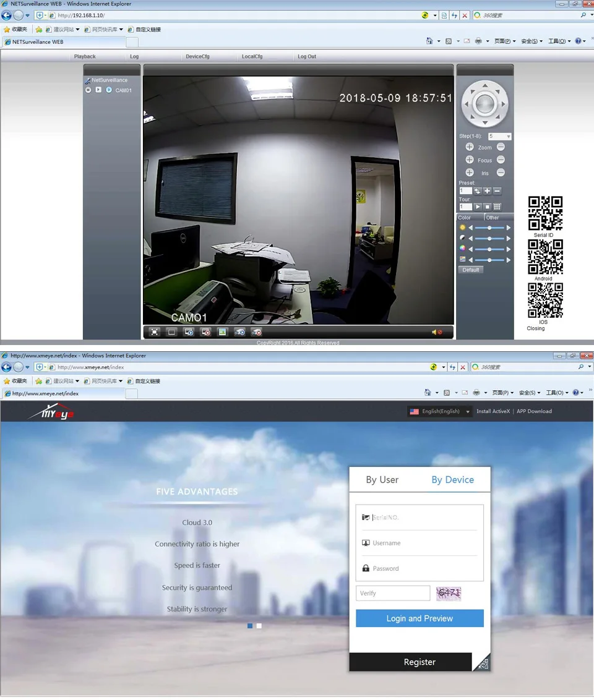Open the LocalCfg menu
Viewport: 594px width, 700px height.
point(252,57)
